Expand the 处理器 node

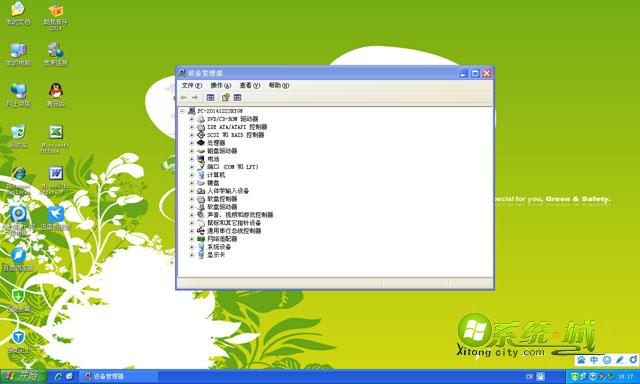191,143
